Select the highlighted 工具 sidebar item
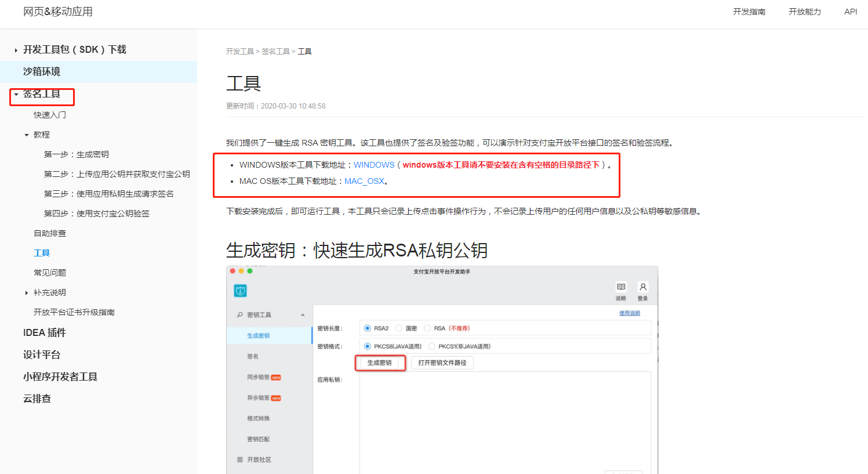Image resolution: width=868 pixels, height=474 pixels. (42, 253)
